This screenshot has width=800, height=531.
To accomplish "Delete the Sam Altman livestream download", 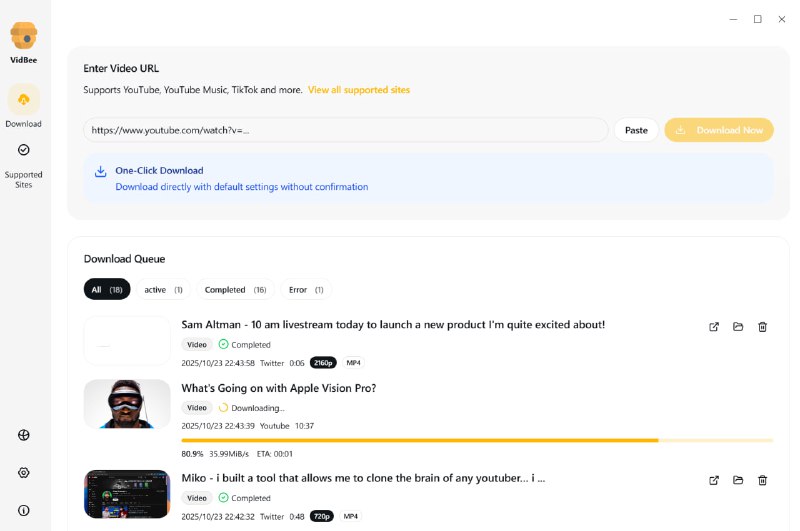I will click(762, 327).
